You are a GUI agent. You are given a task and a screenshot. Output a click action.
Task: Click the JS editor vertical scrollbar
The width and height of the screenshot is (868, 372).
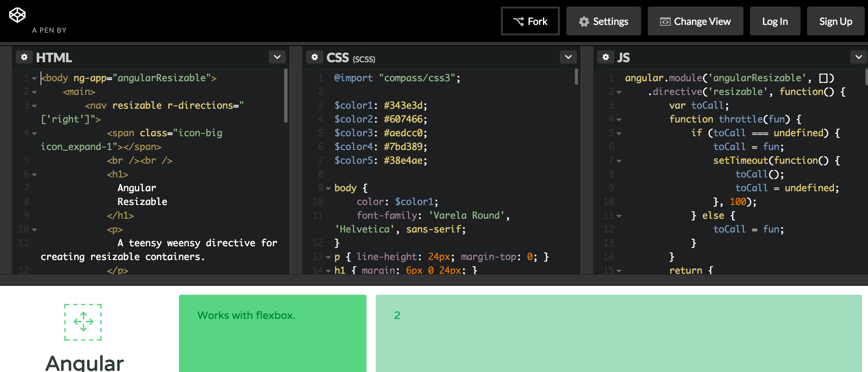[x=866, y=77]
